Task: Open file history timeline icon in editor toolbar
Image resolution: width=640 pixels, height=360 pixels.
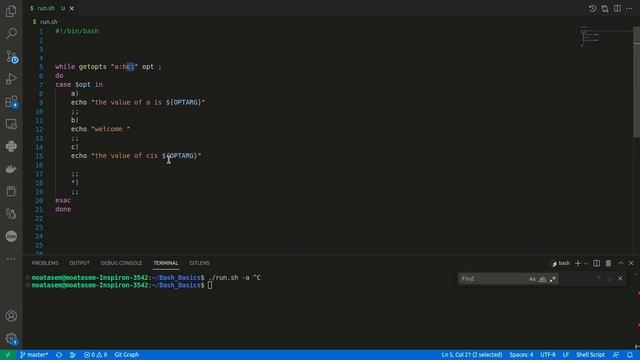Action: click(x=592, y=9)
